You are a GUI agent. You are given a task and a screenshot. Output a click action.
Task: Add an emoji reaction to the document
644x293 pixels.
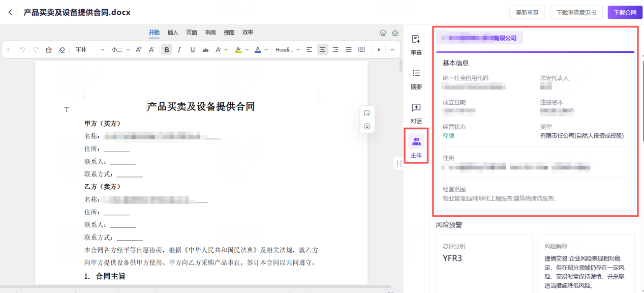(x=367, y=126)
